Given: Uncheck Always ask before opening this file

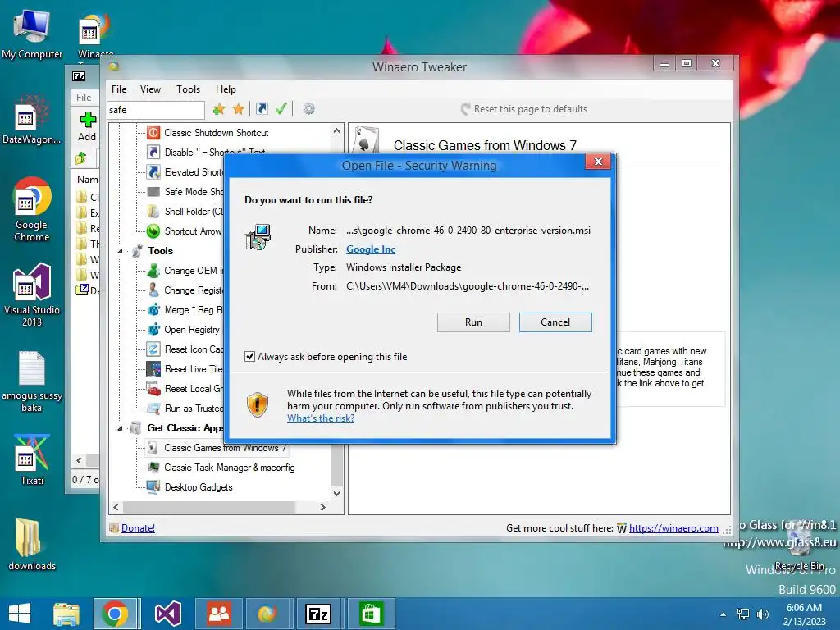Looking at the screenshot, I should pos(249,357).
